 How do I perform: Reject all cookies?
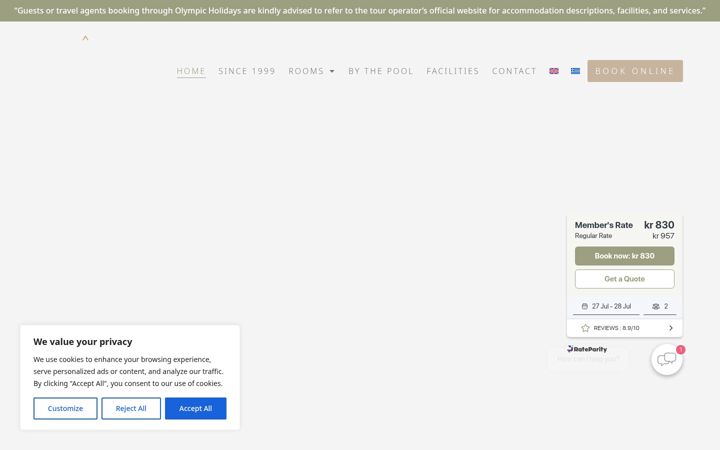[131, 408]
